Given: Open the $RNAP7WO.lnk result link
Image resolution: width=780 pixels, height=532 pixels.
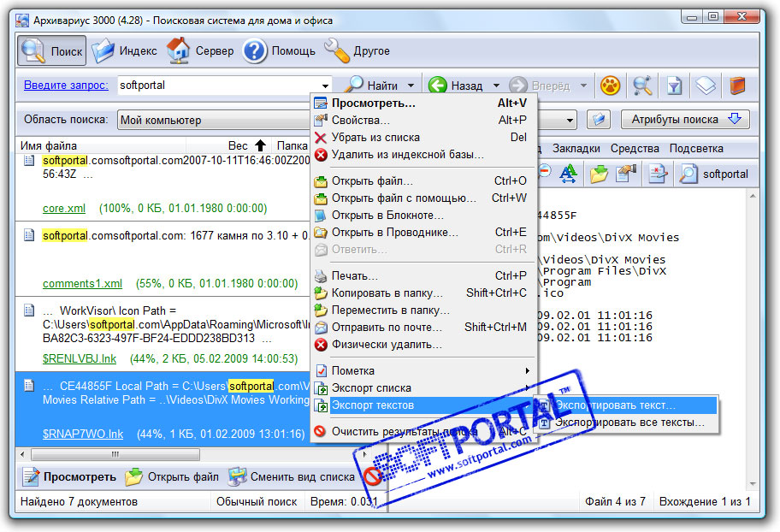Looking at the screenshot, I should 83,434.
